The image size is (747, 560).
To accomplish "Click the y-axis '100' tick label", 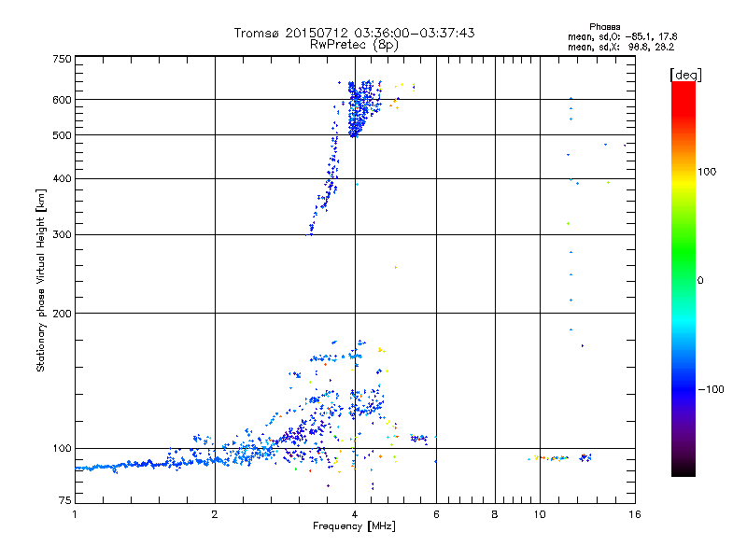I will pyautogui.click(x=62, y=448).
